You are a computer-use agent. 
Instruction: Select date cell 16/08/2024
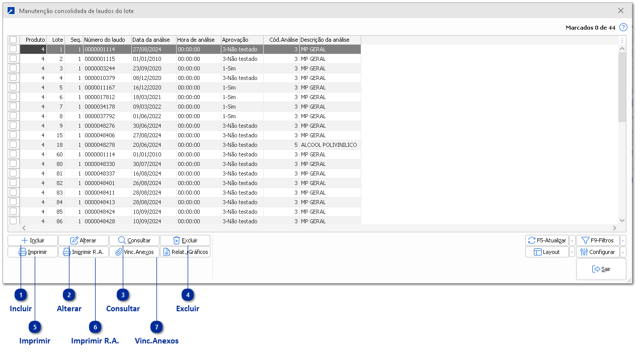(153, 173)
